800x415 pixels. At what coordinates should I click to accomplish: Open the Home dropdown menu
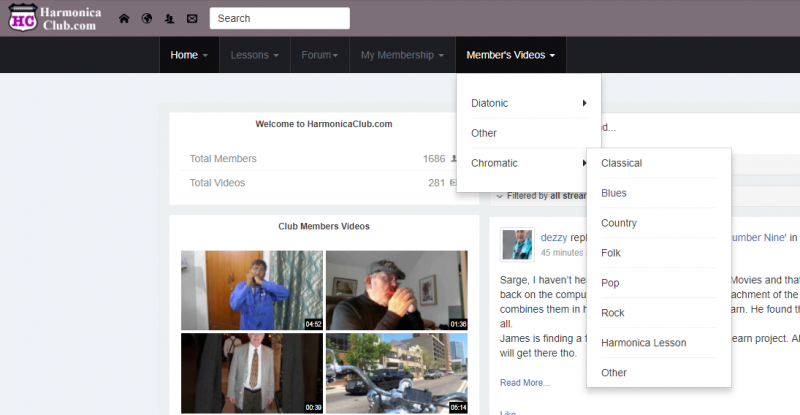189,55
